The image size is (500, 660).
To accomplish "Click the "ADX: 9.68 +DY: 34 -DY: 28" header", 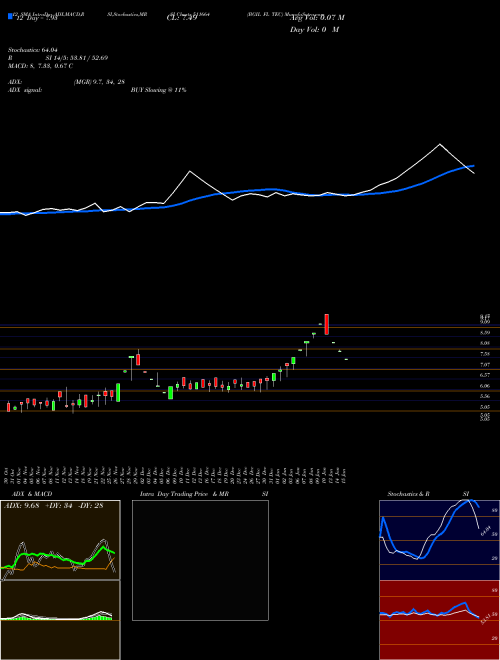I will pos(53,506).
